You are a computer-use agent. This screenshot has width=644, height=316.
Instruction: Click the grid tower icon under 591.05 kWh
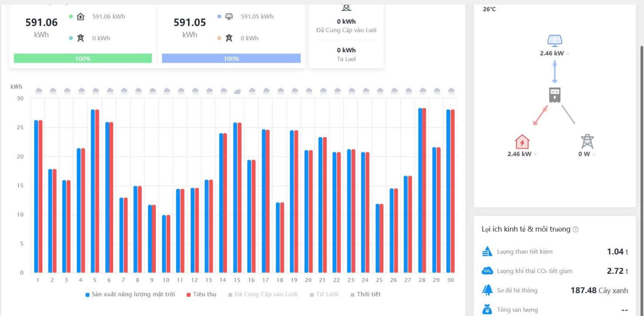coord(229,38)
